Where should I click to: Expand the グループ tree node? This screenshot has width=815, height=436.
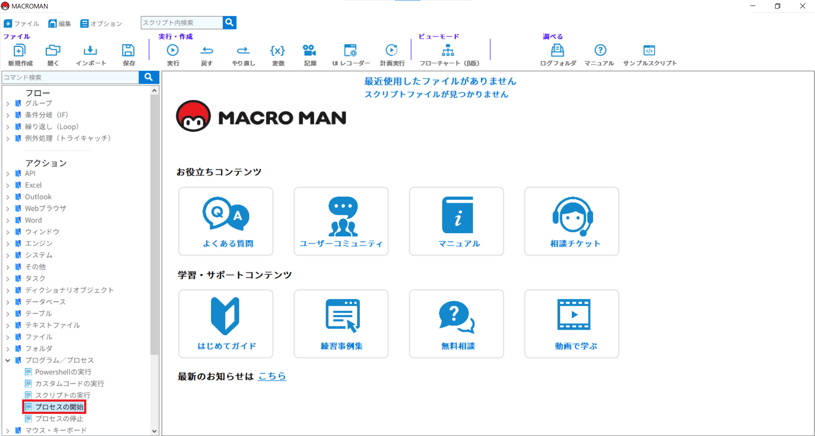pyautogui.click(x=8, y=103)
